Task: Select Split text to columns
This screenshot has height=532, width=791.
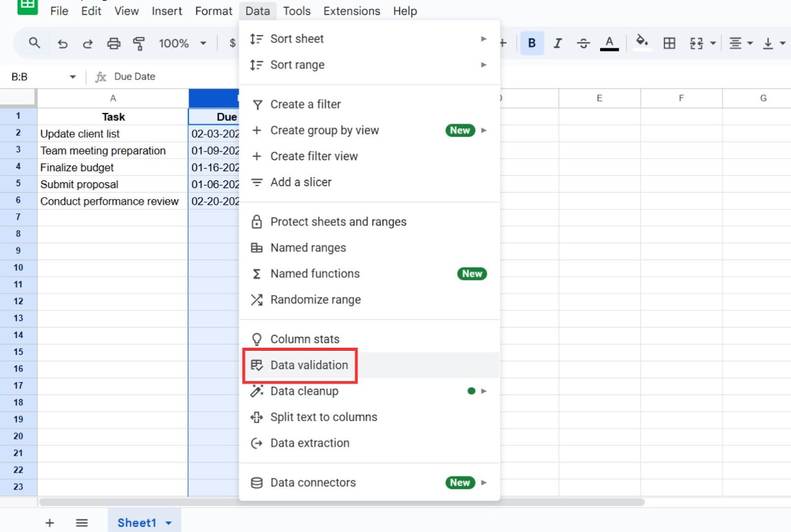Action: pyautogui.click(x=323, y=417)
